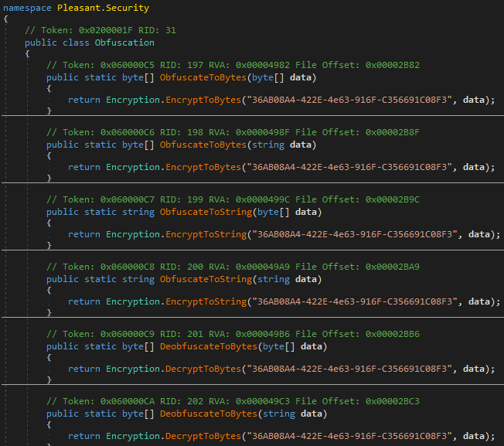The width and height of the screenshot is (504, 446).
Task: Click the comment with Token 0x060000CA
Action: click(x=233, y=401)
